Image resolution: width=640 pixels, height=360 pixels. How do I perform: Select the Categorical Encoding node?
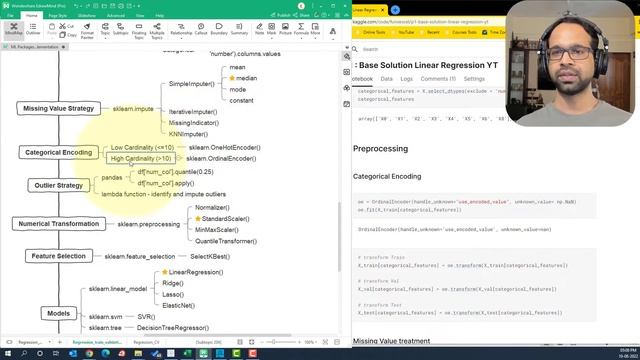[x=58, y=152]
